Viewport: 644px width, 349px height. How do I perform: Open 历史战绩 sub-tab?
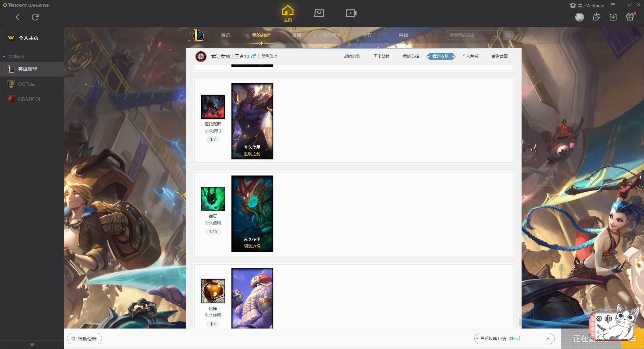click(381, 56)
